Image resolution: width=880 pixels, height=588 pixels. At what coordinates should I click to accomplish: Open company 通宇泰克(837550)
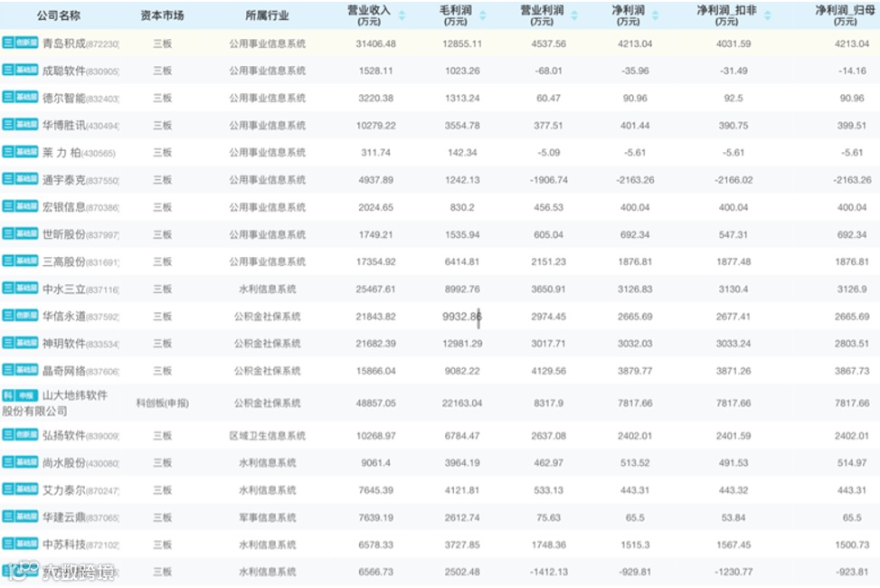(80, 180)
